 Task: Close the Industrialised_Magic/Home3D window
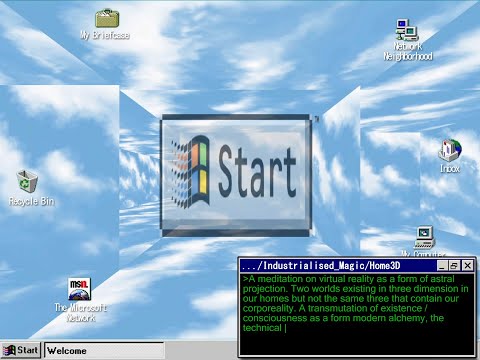[x=468, y=266]
